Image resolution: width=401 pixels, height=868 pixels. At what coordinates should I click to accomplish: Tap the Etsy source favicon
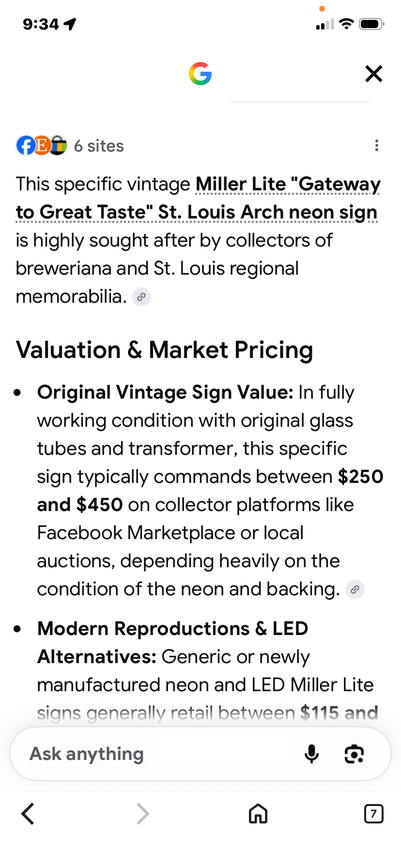click(42, 145)
